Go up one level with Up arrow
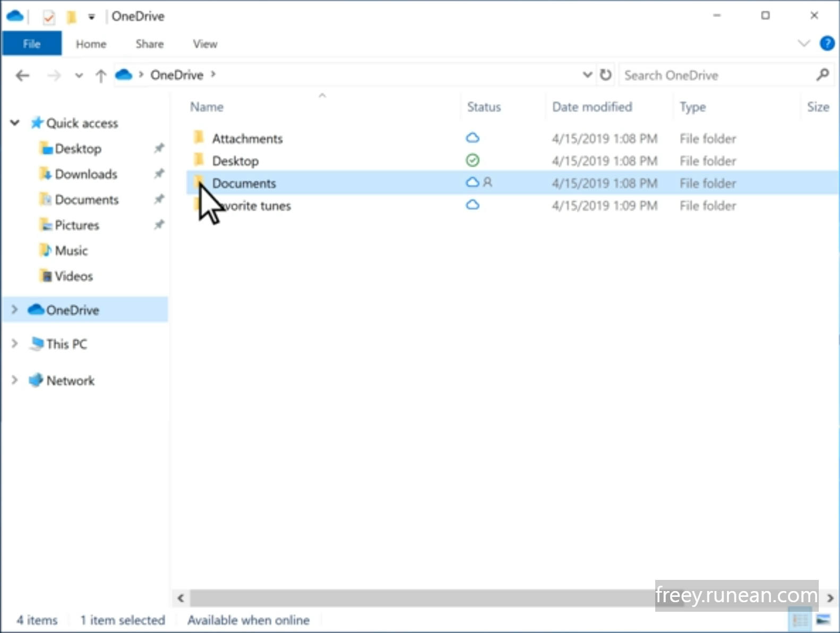Image resolution: width=840 pixels, height=633 pixels. pos(101,75)
